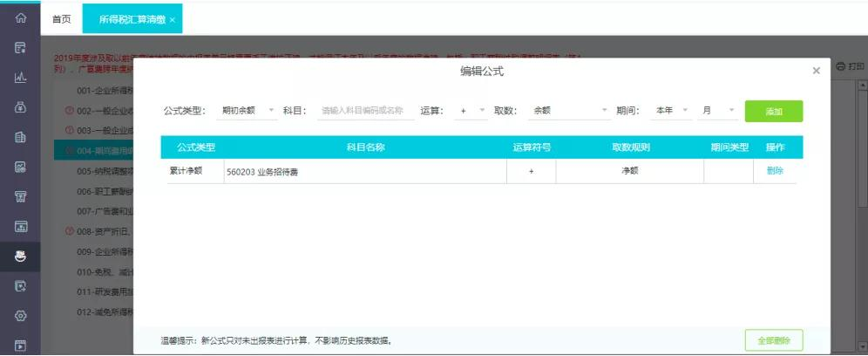868x356 pixels.
Task: Open the line chart icon in sidebar
Action: [21, 78]
